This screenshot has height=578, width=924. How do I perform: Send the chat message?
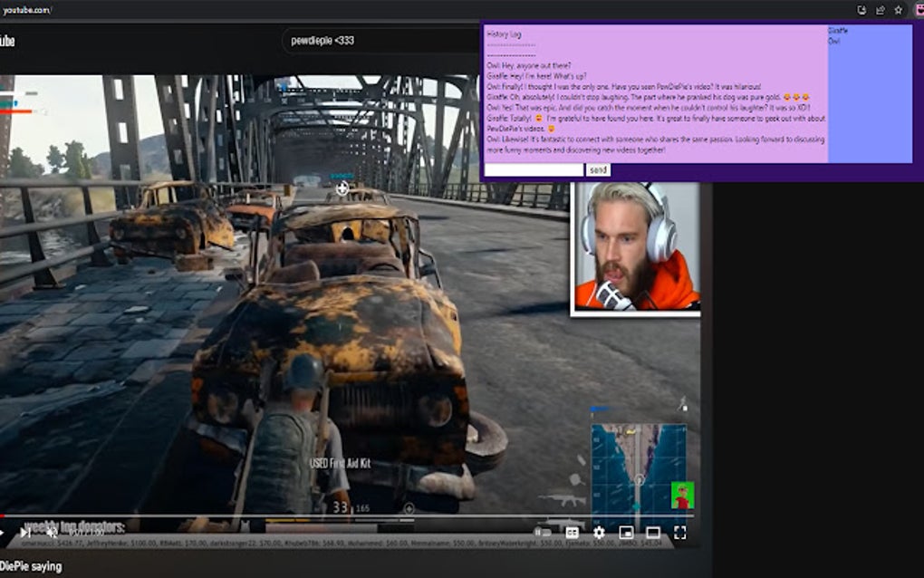[598, 169]
